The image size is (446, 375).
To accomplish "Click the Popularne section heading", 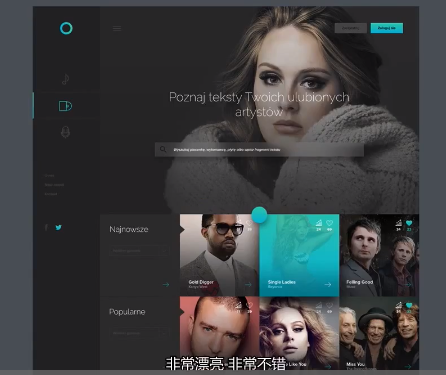I will [127, 312].
